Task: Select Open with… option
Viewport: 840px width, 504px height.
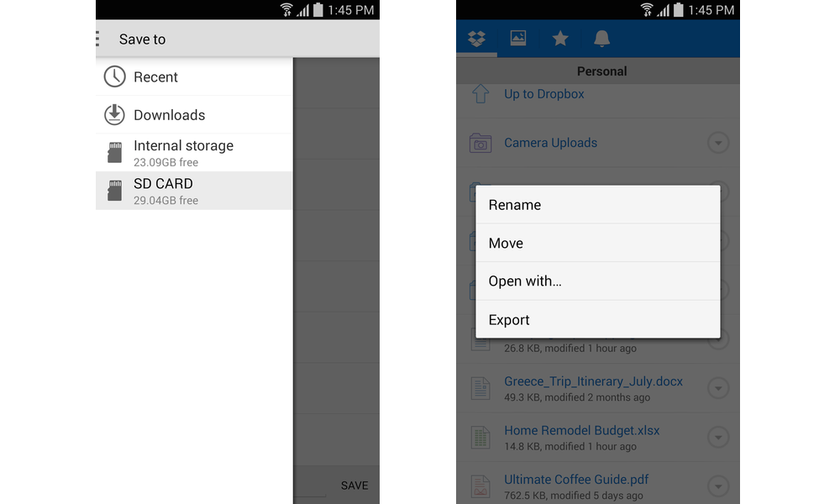Action: click(597, 281)
